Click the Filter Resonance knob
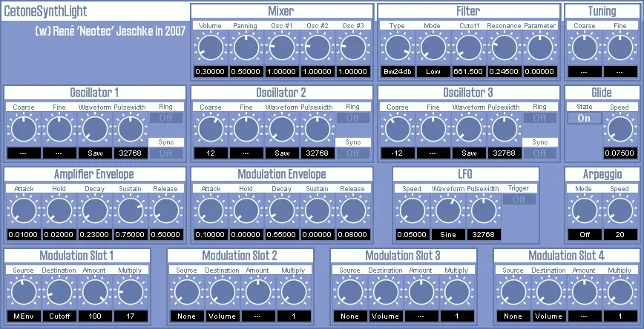Viewport: 644px width, 329px height. pos(504,47)
